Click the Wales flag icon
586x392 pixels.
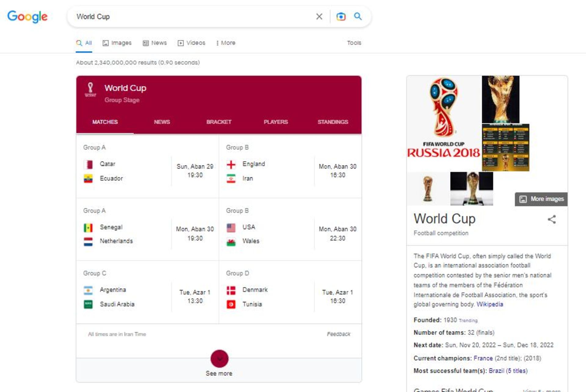231,242
